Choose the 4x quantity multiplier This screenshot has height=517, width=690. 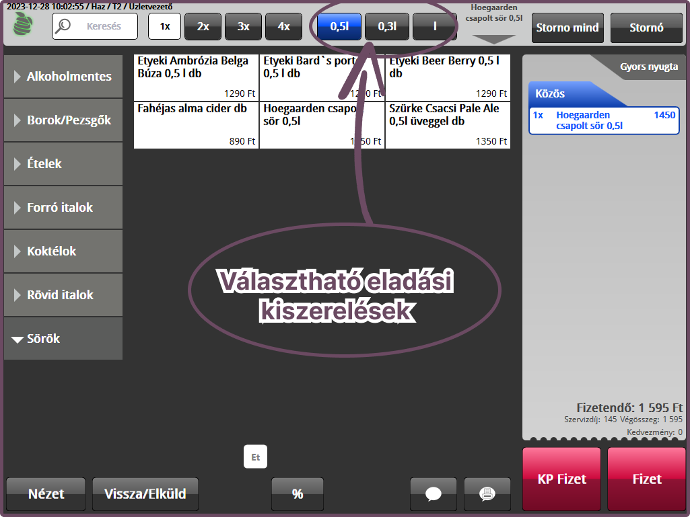click(x=283, y=27)
